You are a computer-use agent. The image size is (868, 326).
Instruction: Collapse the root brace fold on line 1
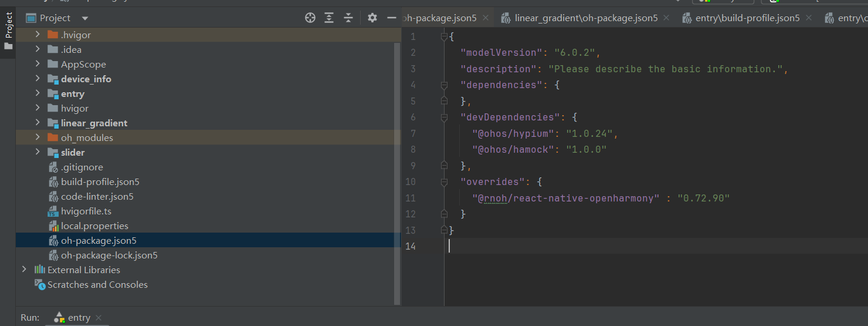tap(444, 36)
